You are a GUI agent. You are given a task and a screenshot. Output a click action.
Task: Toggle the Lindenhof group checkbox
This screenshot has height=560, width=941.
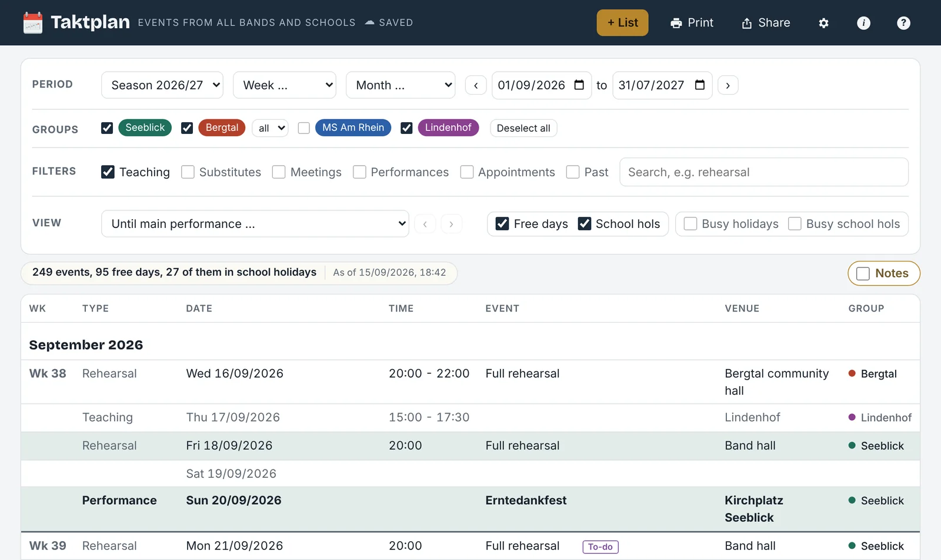tap(406, 128)
